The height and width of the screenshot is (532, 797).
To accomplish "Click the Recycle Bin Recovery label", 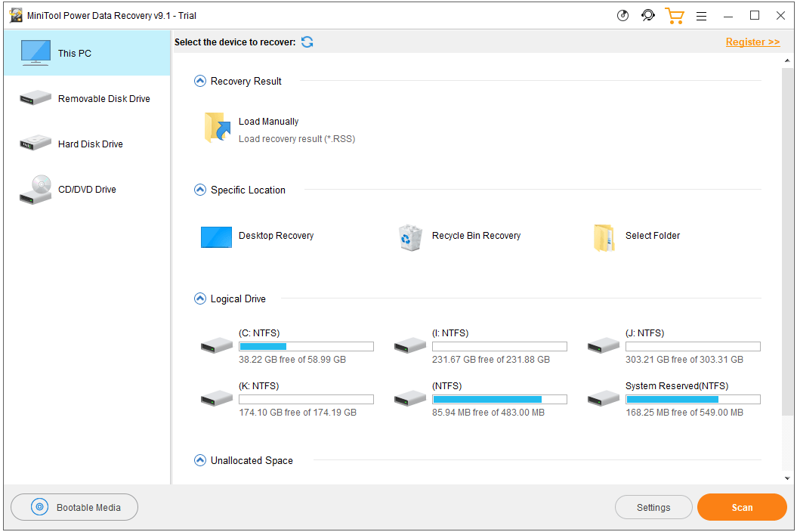I will pyautogui.click(x=476, y=236).
